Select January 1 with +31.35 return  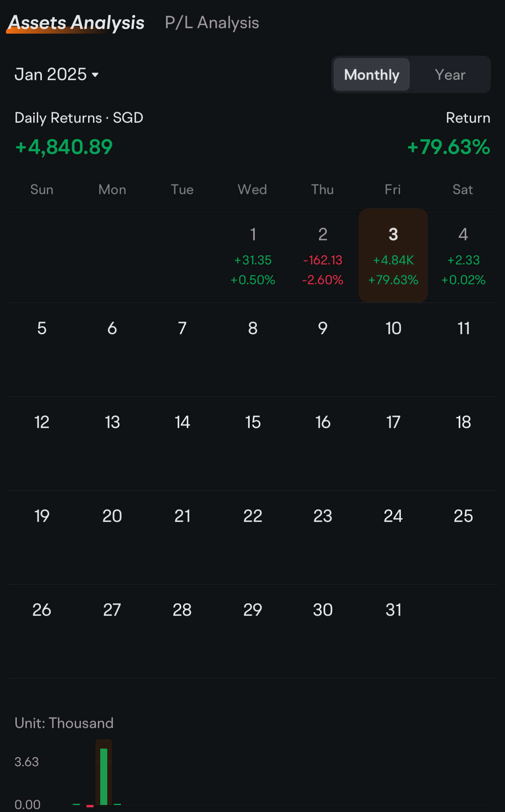click(253, 256)
